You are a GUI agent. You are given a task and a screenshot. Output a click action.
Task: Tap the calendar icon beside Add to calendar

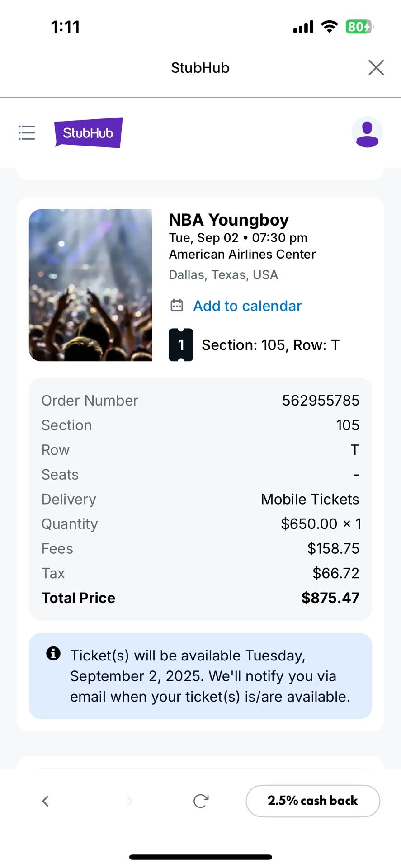(x=177, y=306)
